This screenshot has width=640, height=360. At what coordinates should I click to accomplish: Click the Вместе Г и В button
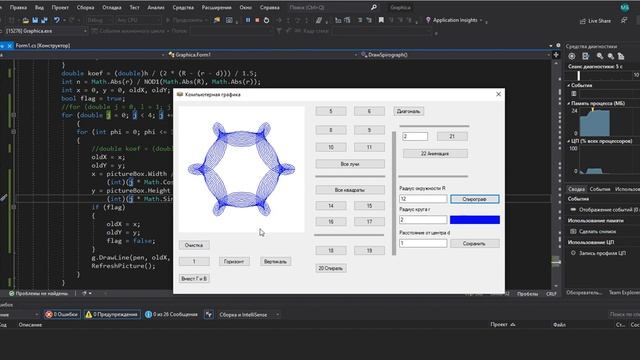point(194,278)
